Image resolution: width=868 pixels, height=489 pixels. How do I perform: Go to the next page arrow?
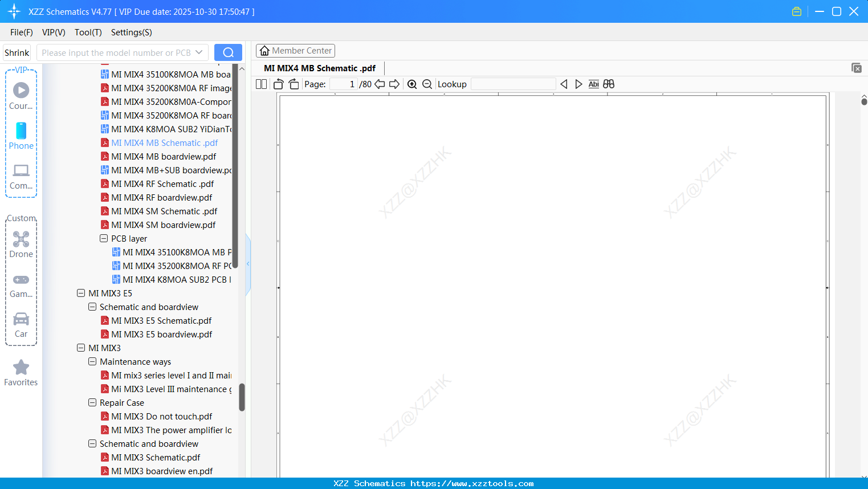coord(394,84)
